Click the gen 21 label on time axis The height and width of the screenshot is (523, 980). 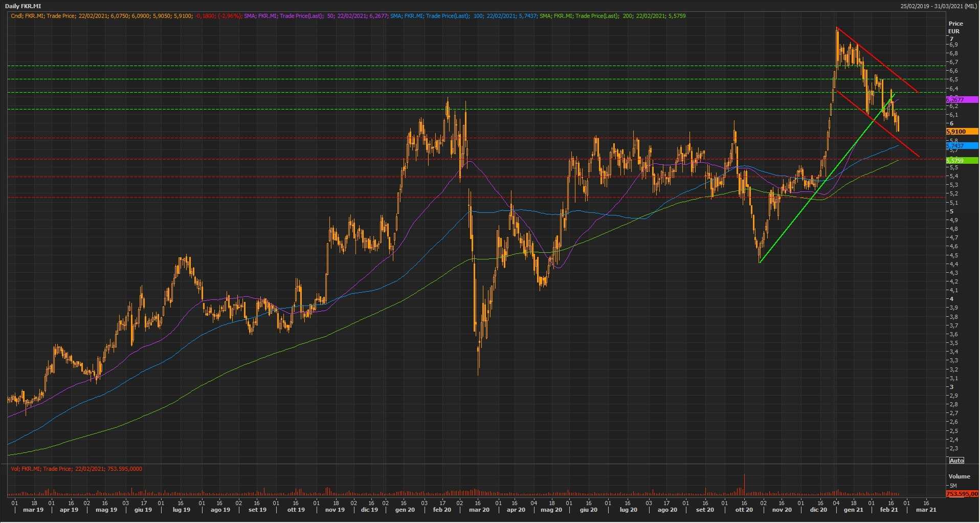click(853, 510)
